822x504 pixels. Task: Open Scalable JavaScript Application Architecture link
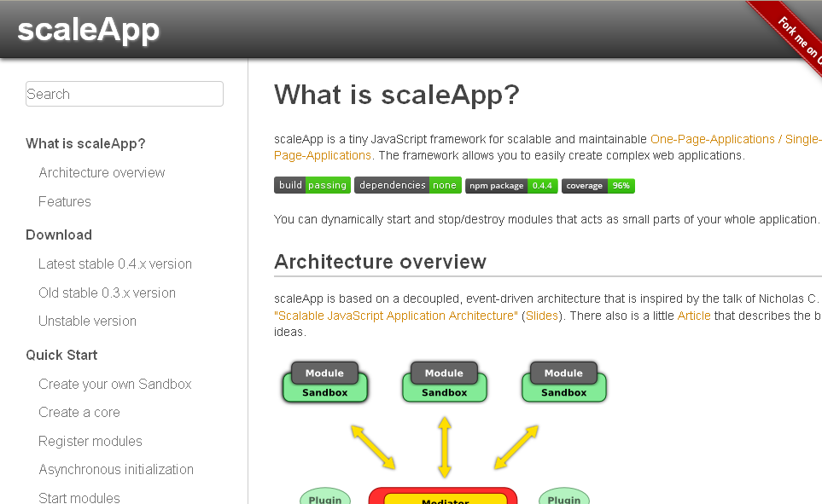click(396, 316)
